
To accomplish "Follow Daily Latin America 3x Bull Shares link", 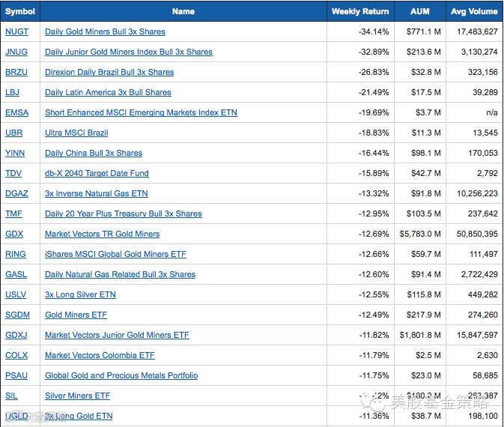I will [108, 92].
